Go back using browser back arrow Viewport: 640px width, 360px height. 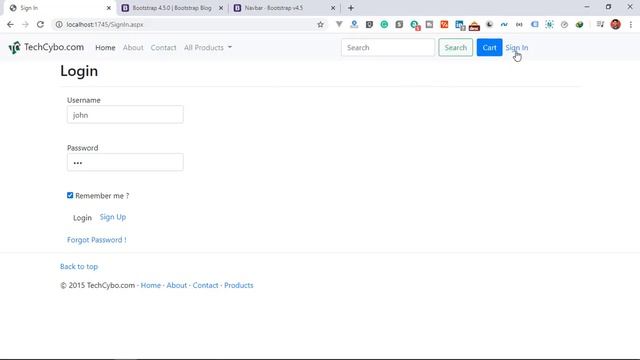(x=10, y=24)
